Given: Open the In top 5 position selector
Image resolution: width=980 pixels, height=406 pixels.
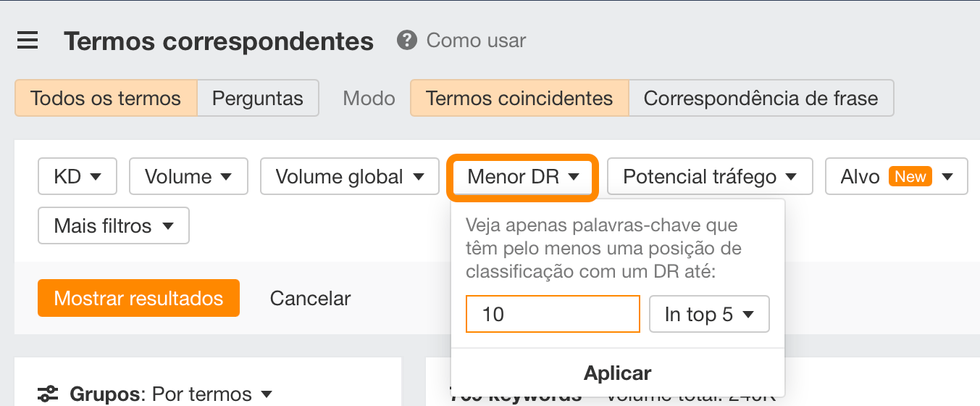Looking at the screenshot, I should (x=709, y=314).
